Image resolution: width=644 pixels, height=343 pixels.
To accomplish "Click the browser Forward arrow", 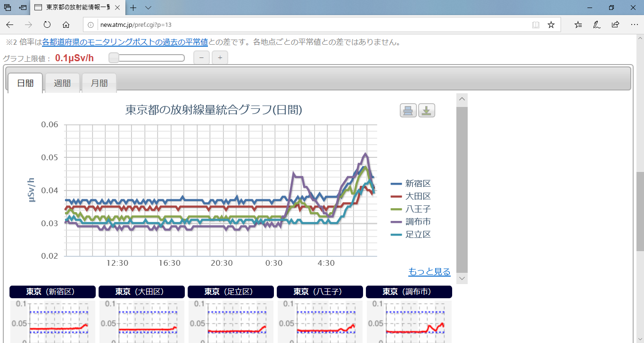I will (x=28, y=24).
